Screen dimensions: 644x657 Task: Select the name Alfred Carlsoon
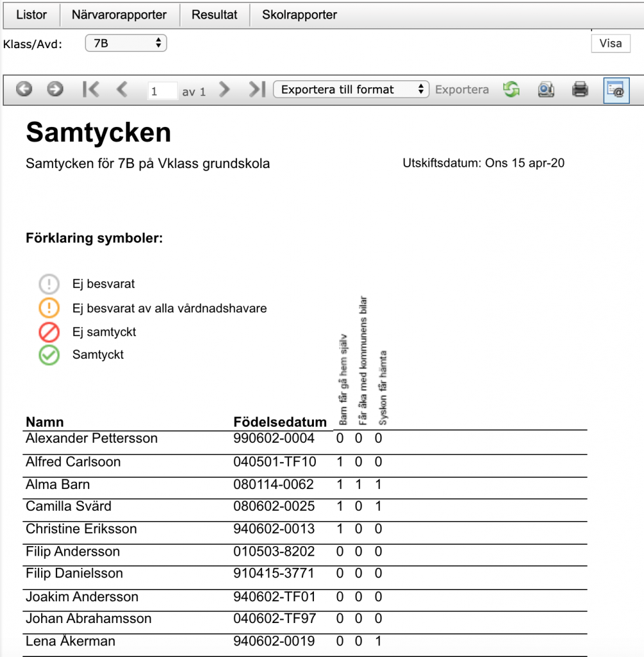(73, 462)
